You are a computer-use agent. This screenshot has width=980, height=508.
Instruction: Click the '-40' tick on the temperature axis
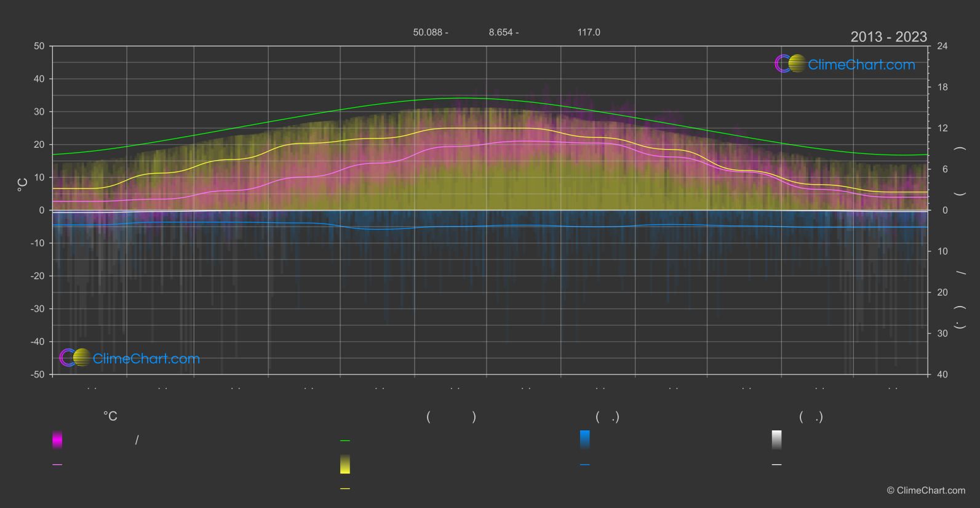pyautogui.click(x=38, y=342)
